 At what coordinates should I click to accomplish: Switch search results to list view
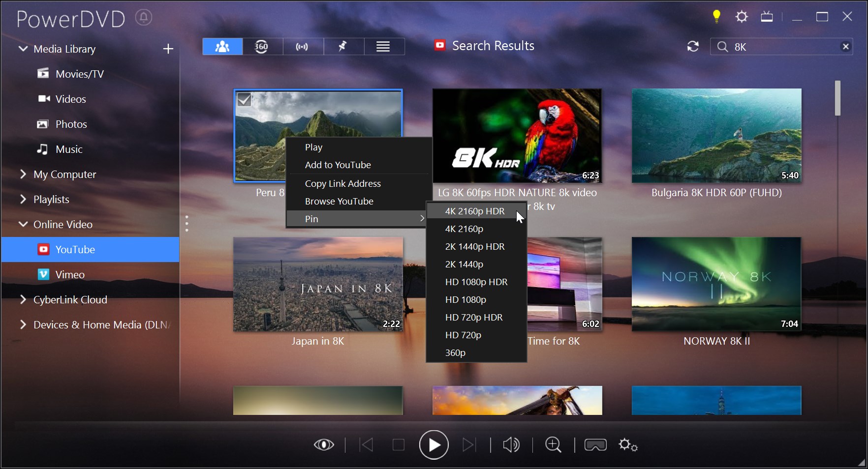[x=383, y=46]
